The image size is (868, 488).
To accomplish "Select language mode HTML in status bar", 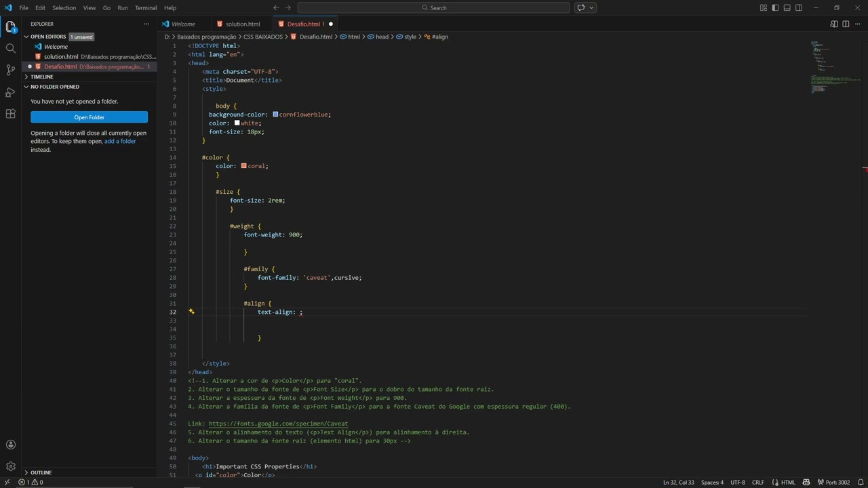I will [788, 483].
